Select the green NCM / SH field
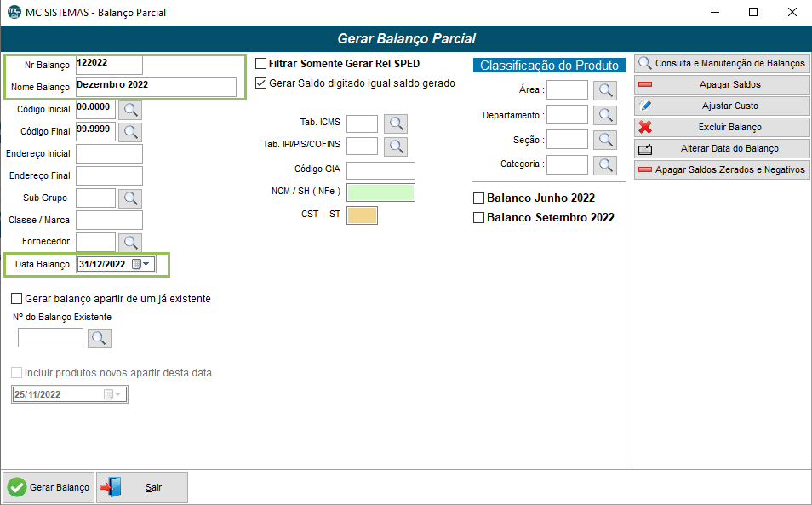The width and height of the screenshot is (812, 505). point(380,192)
